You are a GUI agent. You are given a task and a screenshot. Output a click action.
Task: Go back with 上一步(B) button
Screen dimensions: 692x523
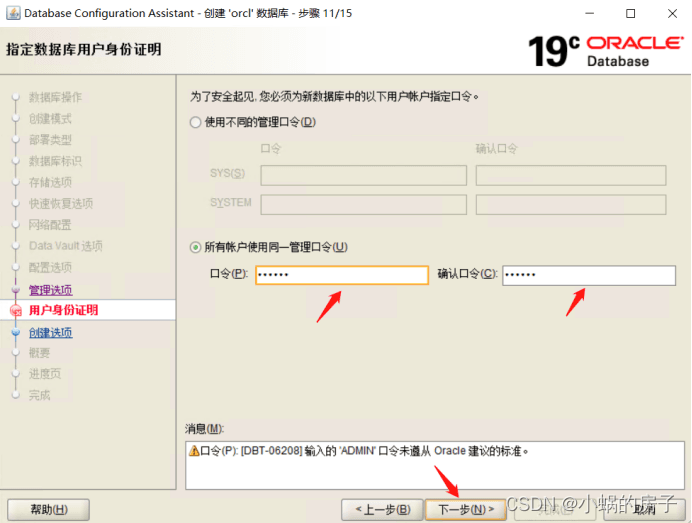pyautogui.click(x=383, y=510)
